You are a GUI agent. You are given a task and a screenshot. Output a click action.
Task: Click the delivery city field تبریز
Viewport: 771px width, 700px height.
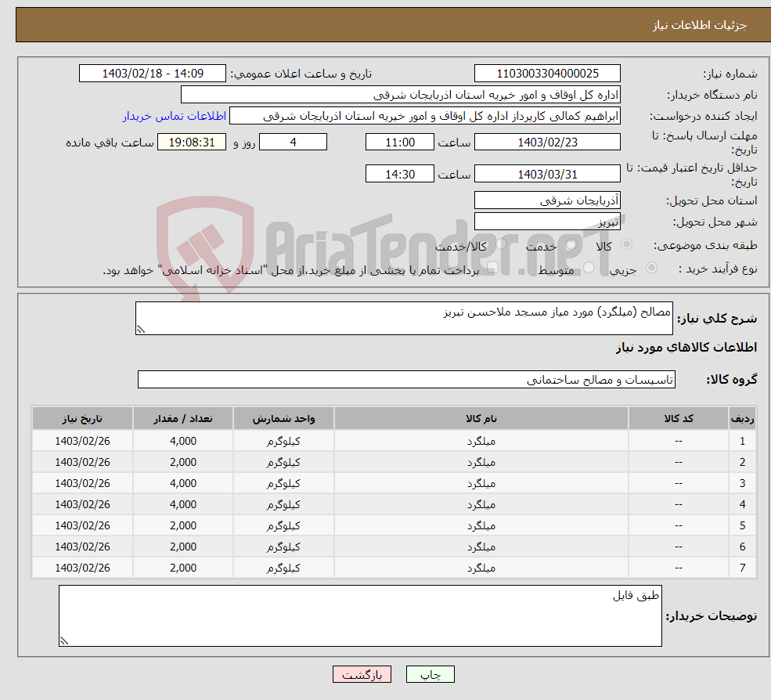(x=547, y=222)
